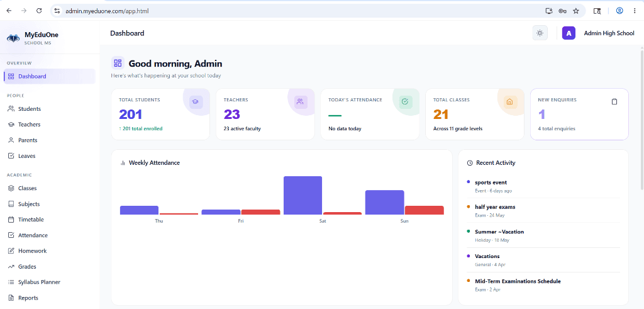Click the Admin High School account name
The height and width of the screenshot is (309, 644).
pos(609,33)
